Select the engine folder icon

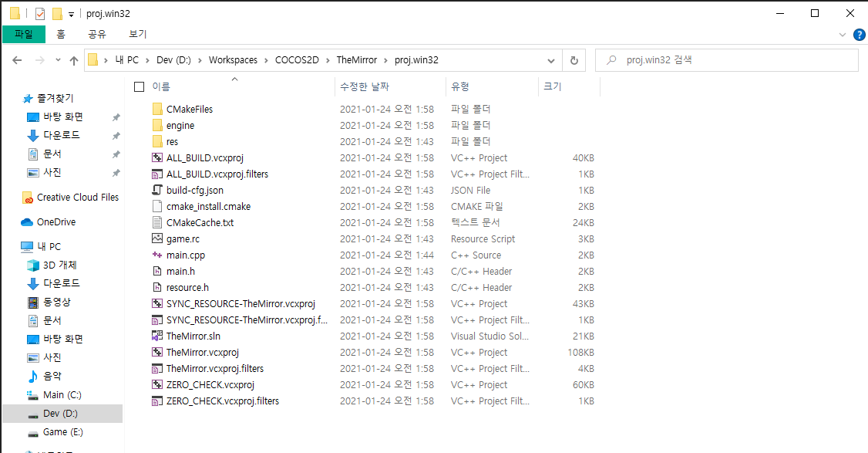coord(157,125)
